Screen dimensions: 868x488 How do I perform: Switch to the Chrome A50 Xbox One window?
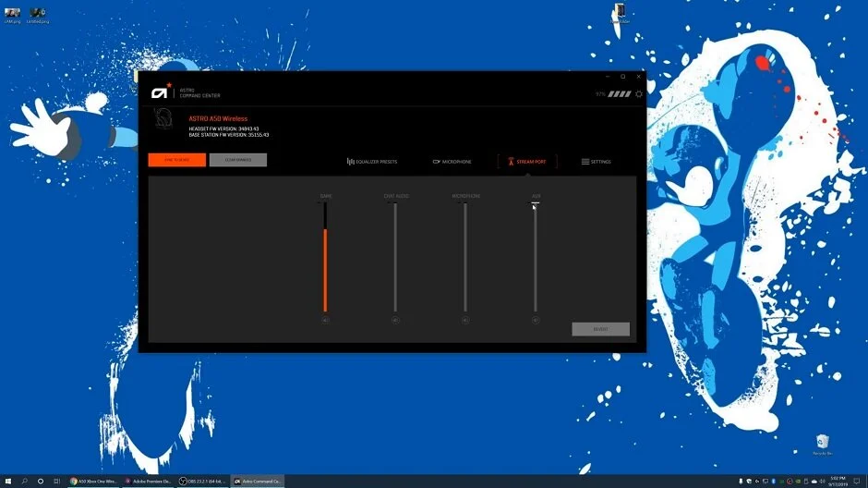(x=93, y=482)
